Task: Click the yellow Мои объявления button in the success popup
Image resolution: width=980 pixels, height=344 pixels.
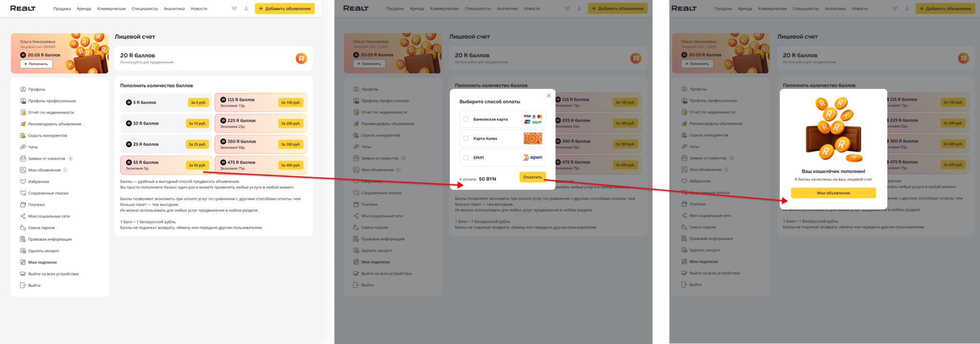Action: (833, 193)
